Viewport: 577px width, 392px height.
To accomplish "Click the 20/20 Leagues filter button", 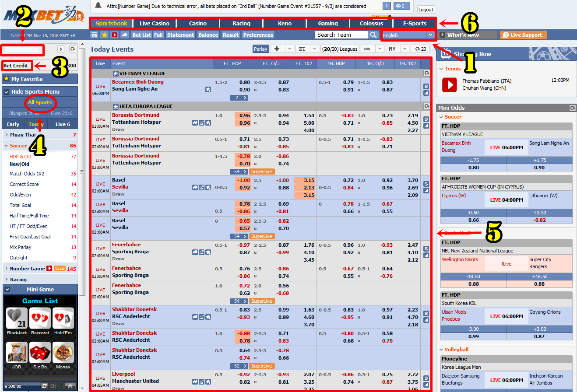I will (x=340, y=49).
